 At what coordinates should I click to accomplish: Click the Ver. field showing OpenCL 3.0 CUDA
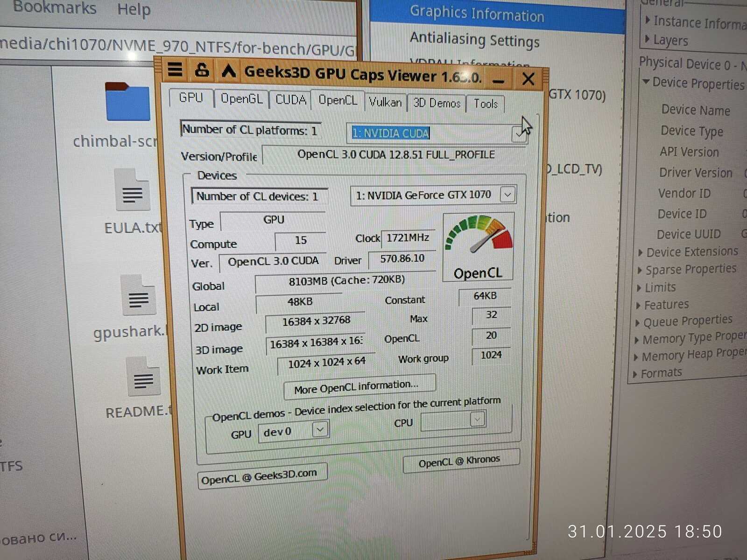273,261
